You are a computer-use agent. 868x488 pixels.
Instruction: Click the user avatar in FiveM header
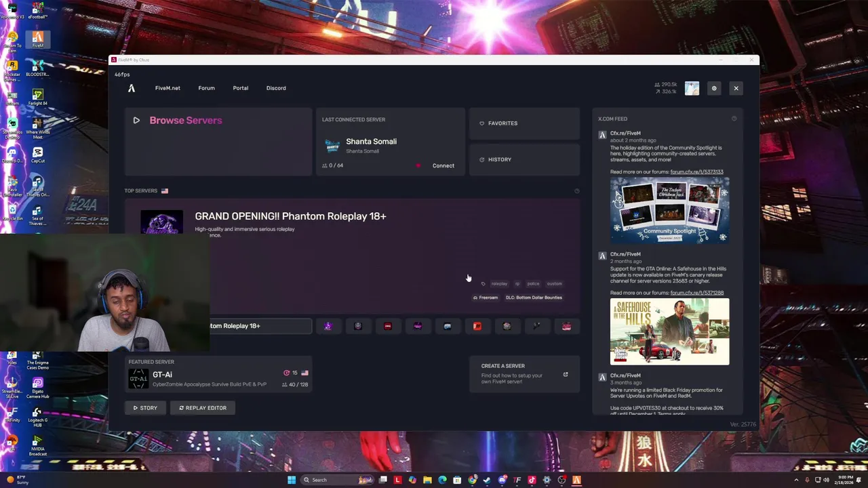[x=692, y=88]
